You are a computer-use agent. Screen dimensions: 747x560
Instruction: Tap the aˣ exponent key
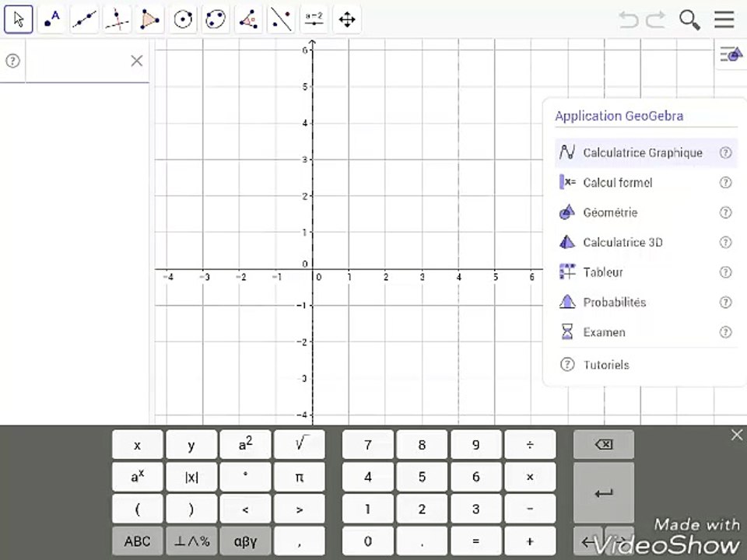pos(137,477)
